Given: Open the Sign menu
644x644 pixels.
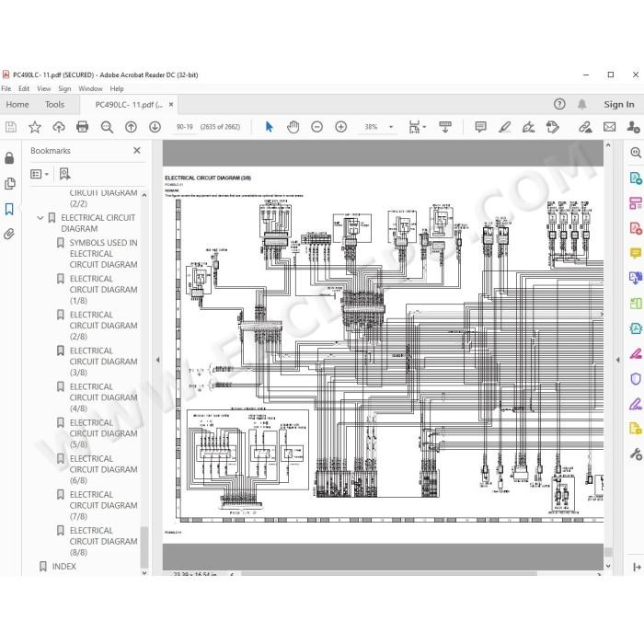Looking at the screenshot, I should (x=64, y=88).
